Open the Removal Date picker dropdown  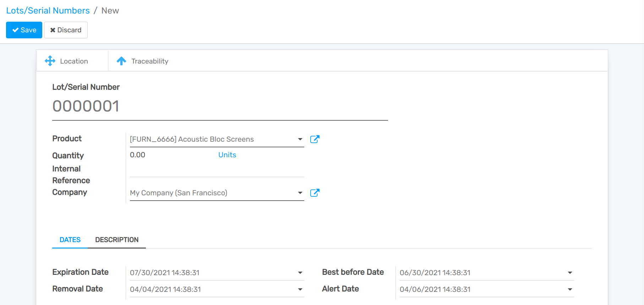(x=300, y=289)
